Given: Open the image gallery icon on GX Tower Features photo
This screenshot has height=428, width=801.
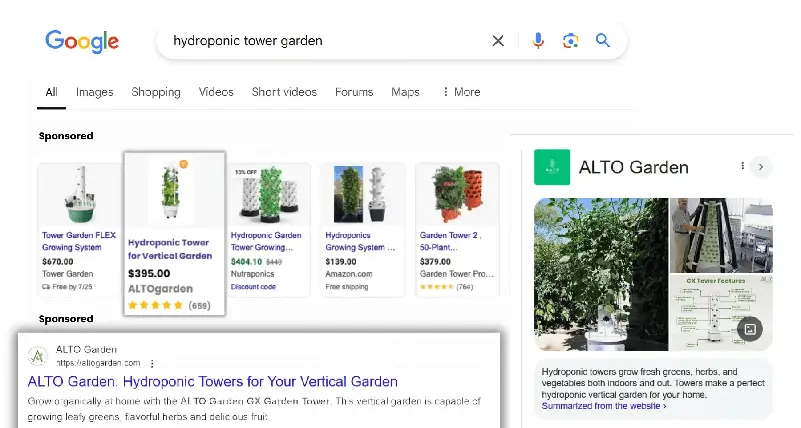Looking at the screenshot, I should pos(750,329).
